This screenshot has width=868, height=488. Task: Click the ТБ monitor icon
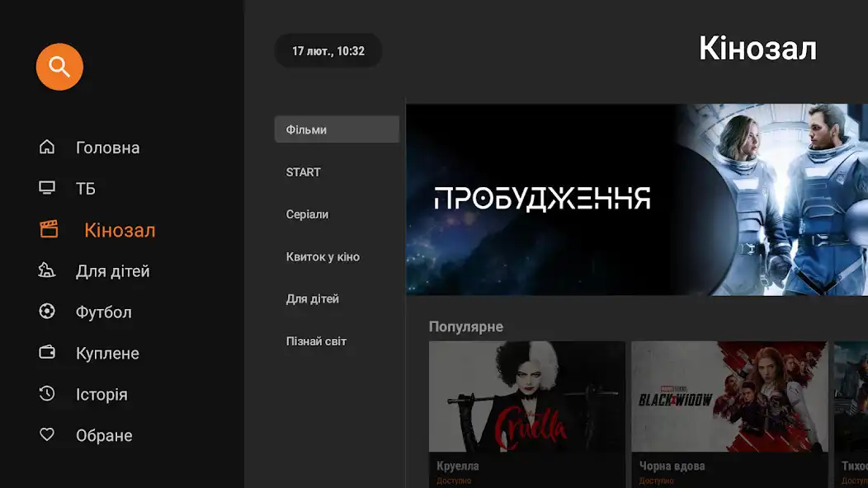pos(49,188)
